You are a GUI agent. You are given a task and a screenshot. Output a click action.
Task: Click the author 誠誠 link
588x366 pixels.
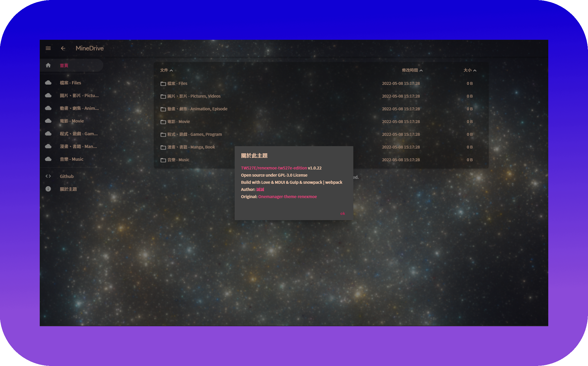coord(260,189)
